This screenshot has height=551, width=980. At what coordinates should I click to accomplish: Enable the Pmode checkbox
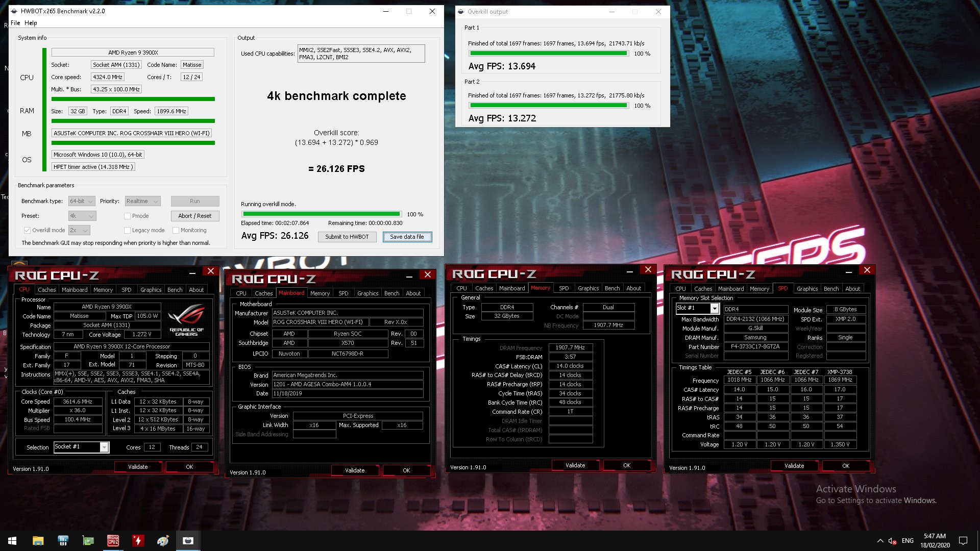click(x=128, y=216)
